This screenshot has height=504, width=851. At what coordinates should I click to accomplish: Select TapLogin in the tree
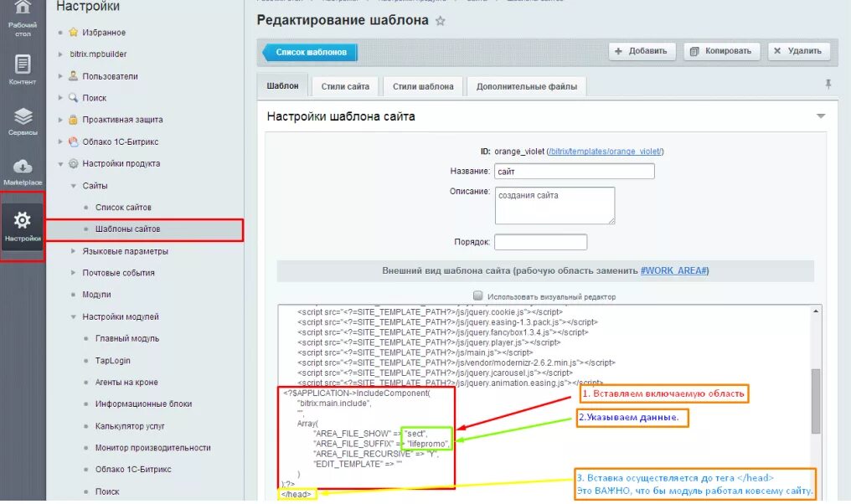(112, 360)
